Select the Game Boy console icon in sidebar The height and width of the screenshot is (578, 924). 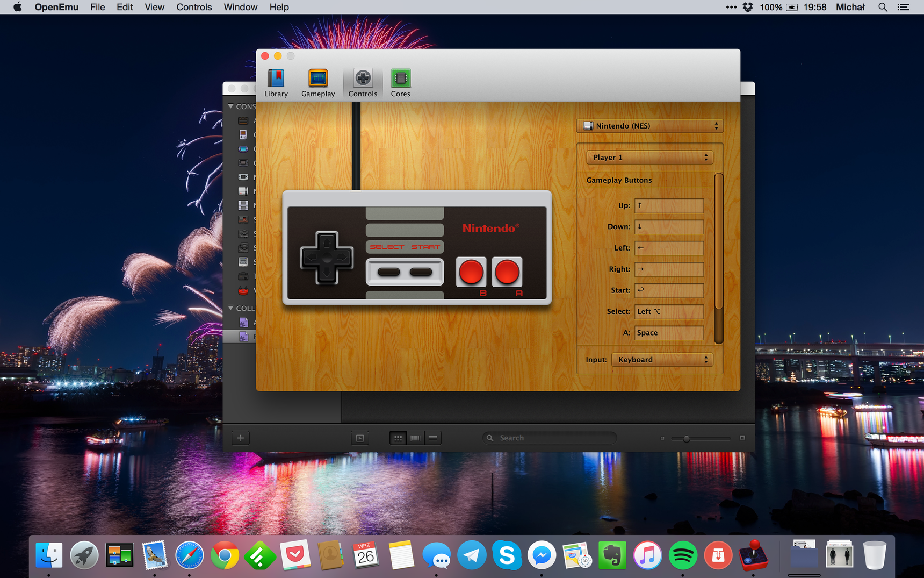click(x=243, y=135)
